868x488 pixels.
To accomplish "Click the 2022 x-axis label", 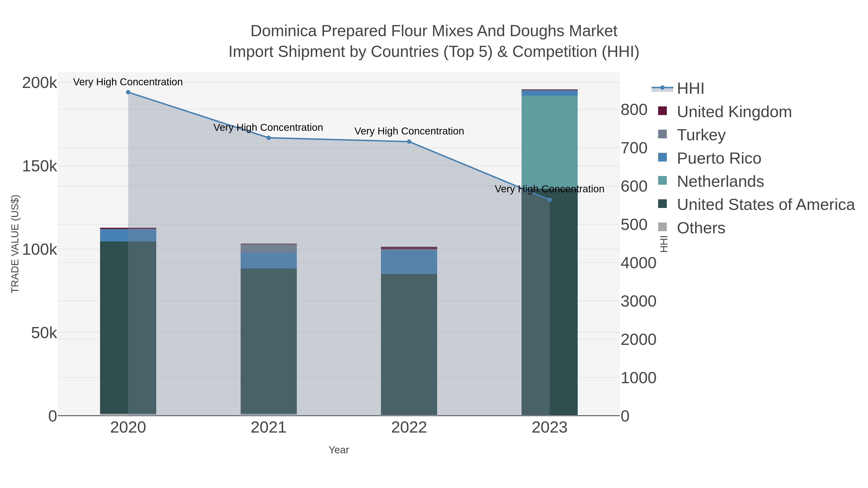I will (x=409, y=428).
